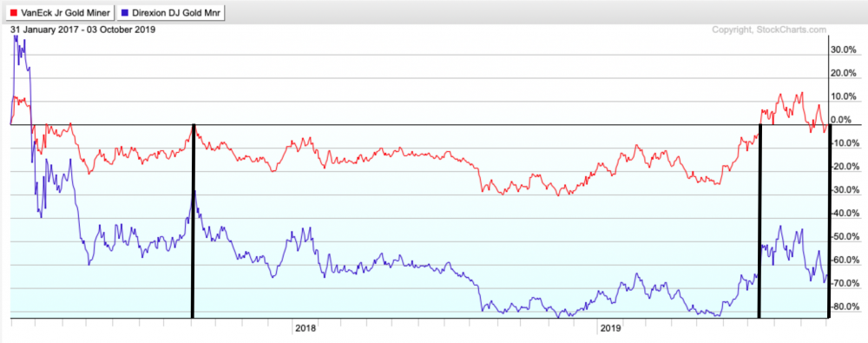Click the first thick black vertical marker line
This screenshot has height=343, width=868.
click(193, 221)
